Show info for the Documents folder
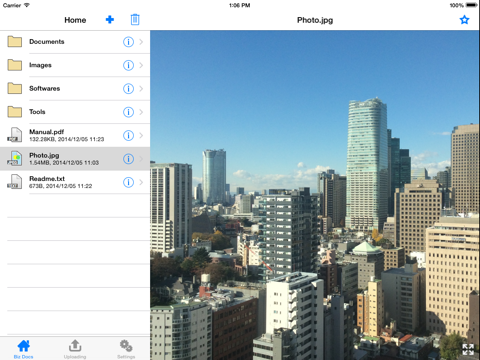This screenshot has height=360, width=480. [x=128, y=42]
